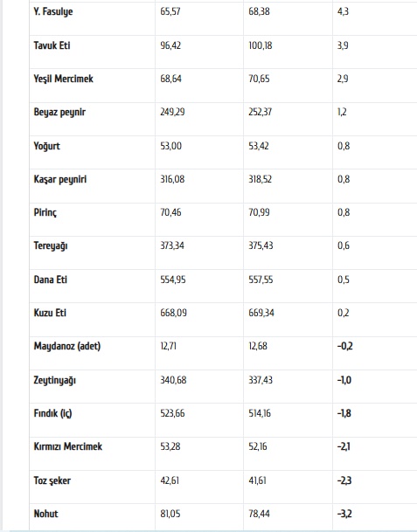Select the Fındık (iç) row label

[x=52, y=413]
